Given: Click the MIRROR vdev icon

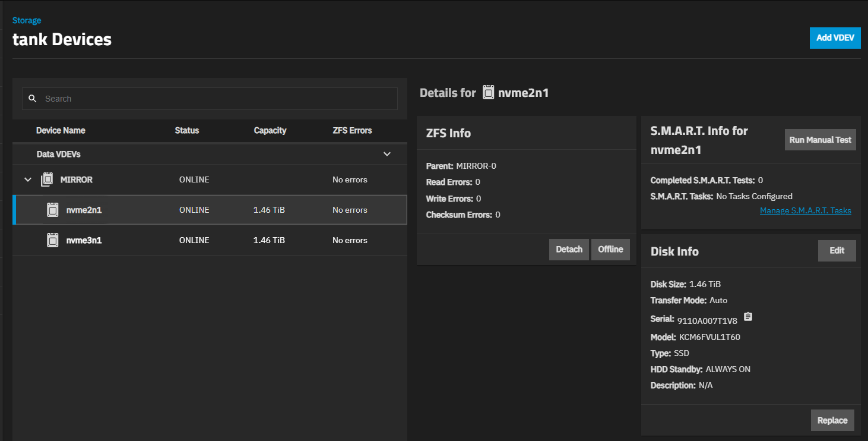Looking at the screenshot, I should click(47, 179).
